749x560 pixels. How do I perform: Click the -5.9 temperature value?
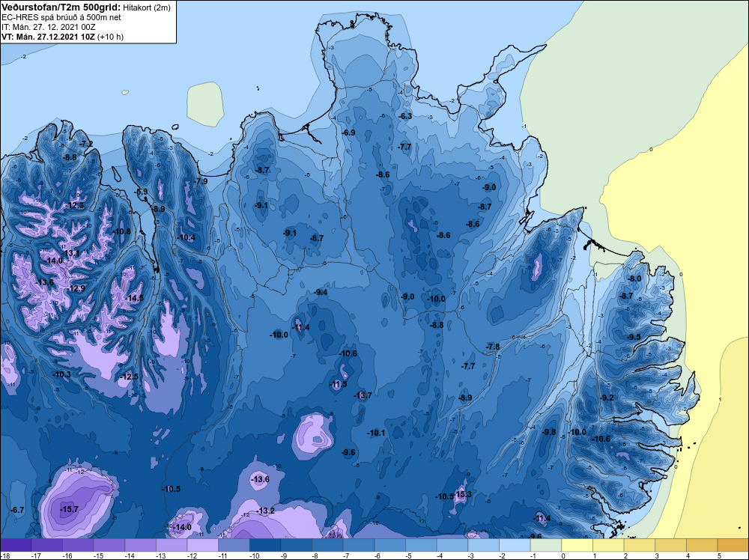[x=141, y=192]
